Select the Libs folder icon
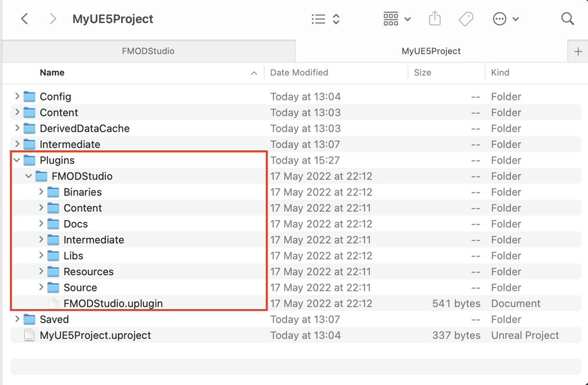The image size is (588, 385). click(x=54, y=255)
